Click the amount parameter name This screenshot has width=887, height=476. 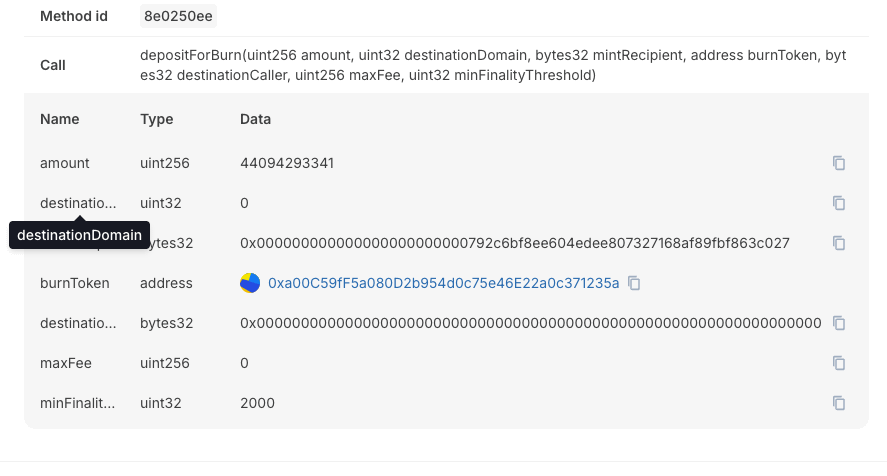click(x=64, y=163)
